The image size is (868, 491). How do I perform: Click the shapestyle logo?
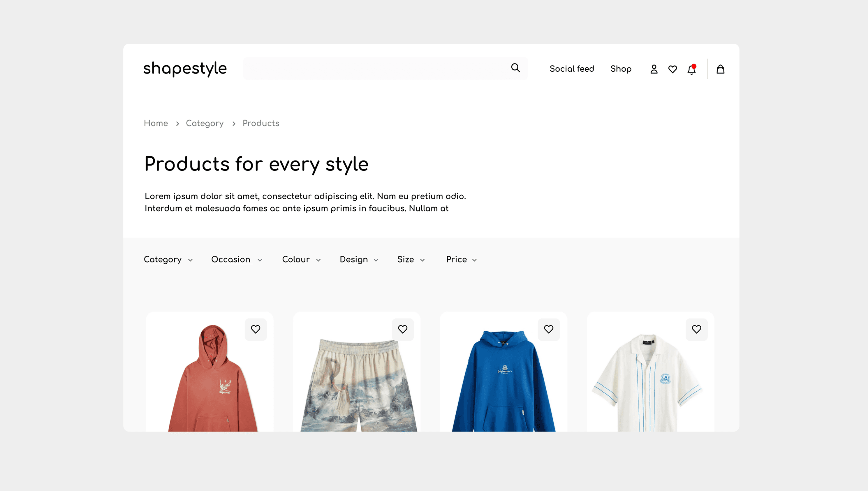pyautogui.click(x=185, y=68)
